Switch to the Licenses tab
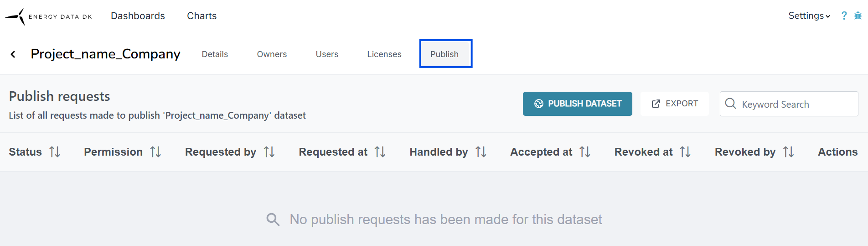This screenshot has height=246, width=868. [384, 54]
